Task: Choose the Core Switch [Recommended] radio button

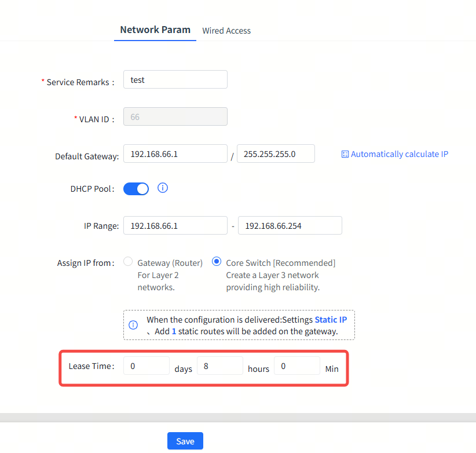Action: tap(217, 262)
